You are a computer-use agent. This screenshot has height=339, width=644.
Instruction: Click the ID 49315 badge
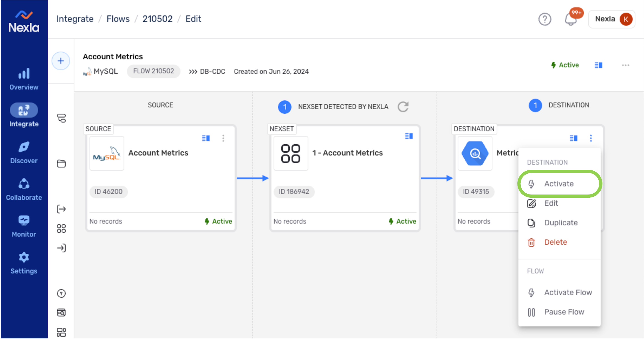pyautogui.click(x=476, y=192)
